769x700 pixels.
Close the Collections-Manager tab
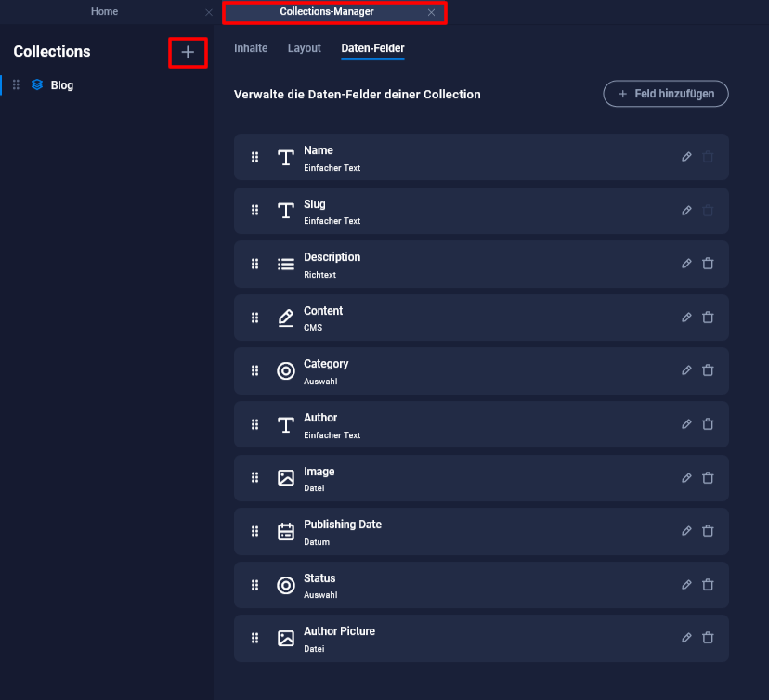[x=431, y=13]
